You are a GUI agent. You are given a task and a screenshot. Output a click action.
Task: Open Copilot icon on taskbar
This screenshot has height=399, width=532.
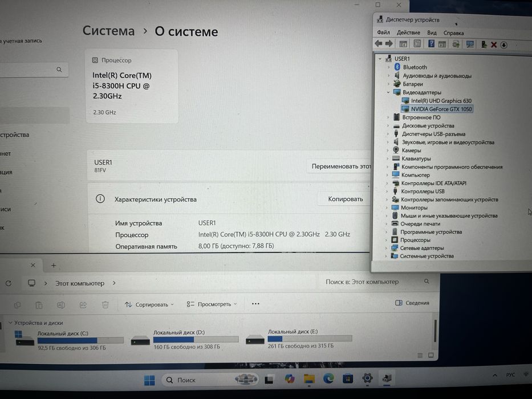[290, 379]
